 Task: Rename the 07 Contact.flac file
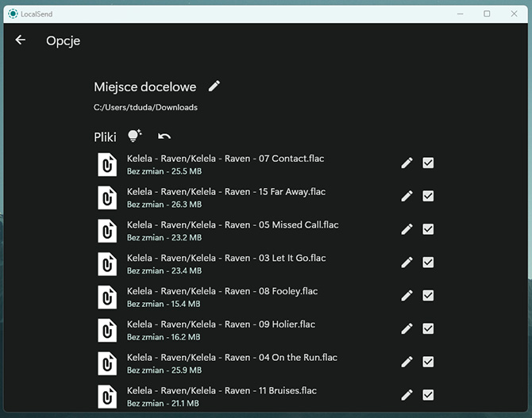[x=407, y=163]
